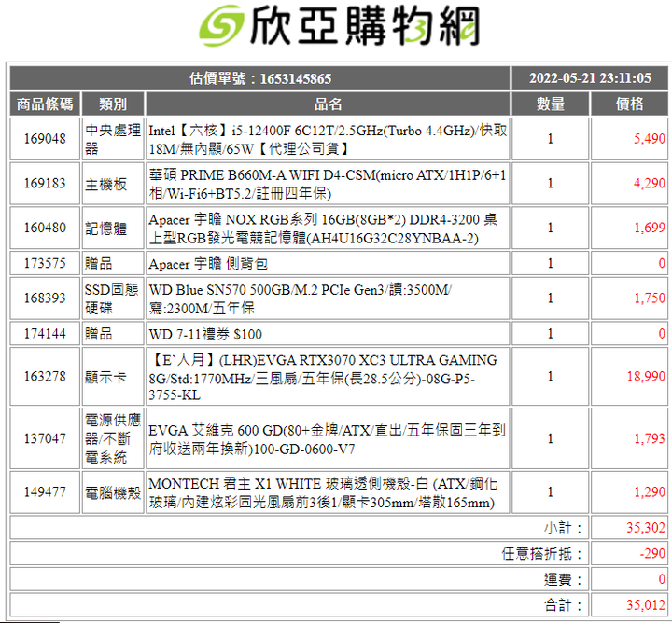
Task: Click the SSD固態硬碟 category cell
Action: click(113, 298)
